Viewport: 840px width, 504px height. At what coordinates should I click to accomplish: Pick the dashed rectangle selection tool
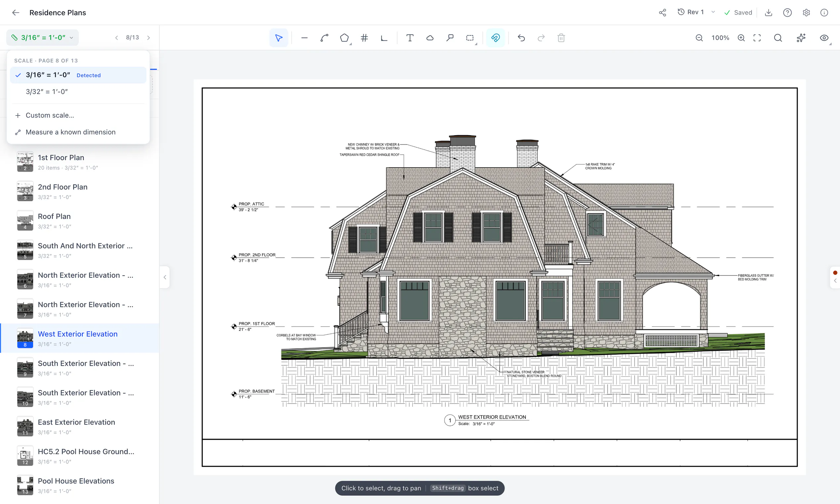[470, 38]
